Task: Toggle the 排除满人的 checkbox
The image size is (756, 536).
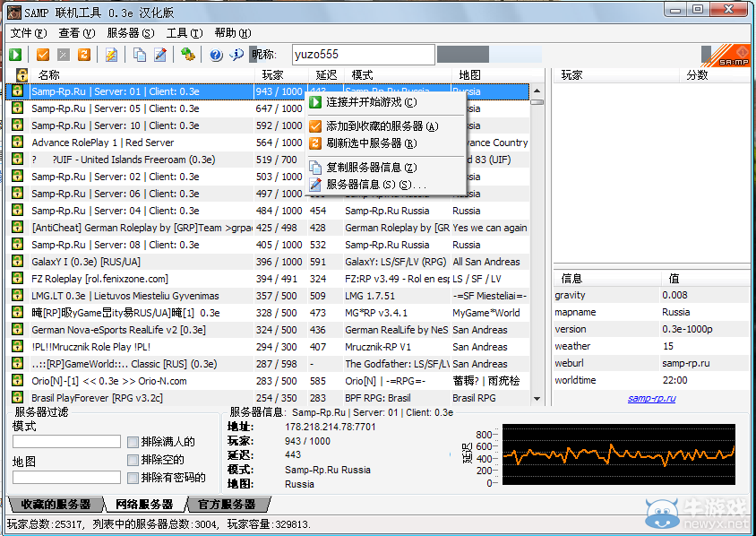Action: tap(133, 442)
